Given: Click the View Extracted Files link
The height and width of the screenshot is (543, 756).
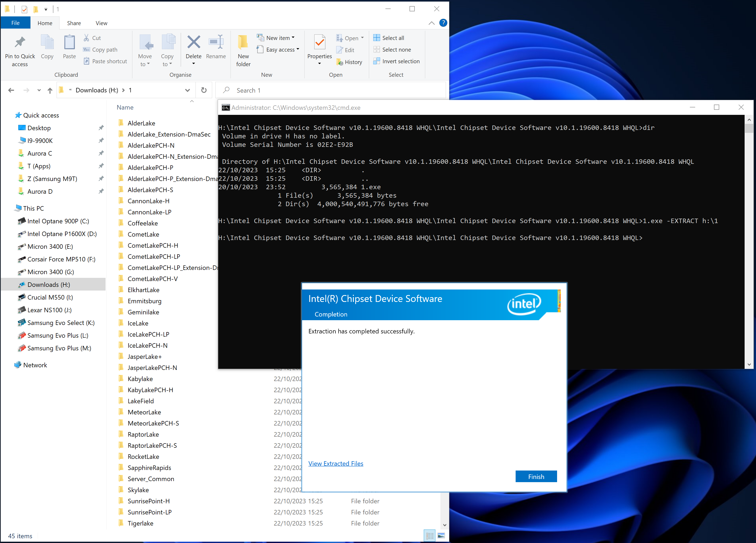Looking at the screenshot, I should click(335, 463).
